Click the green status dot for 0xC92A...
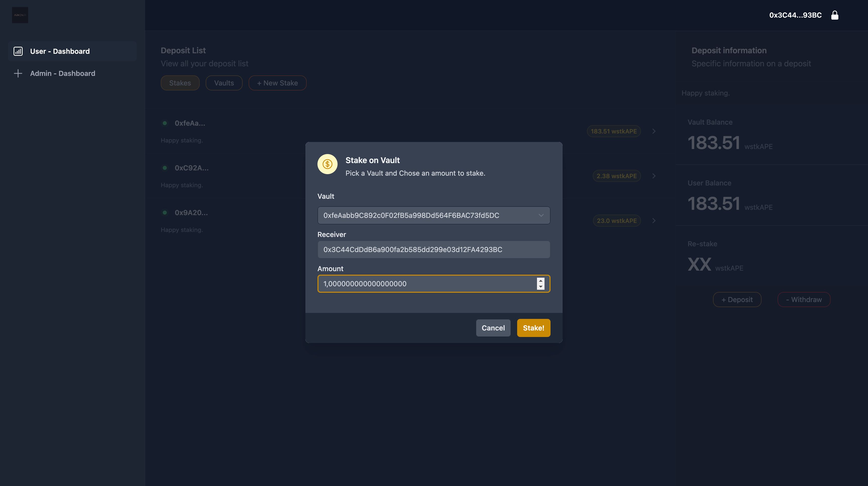This screenshot has width=868, height=486. click(165, 168)
